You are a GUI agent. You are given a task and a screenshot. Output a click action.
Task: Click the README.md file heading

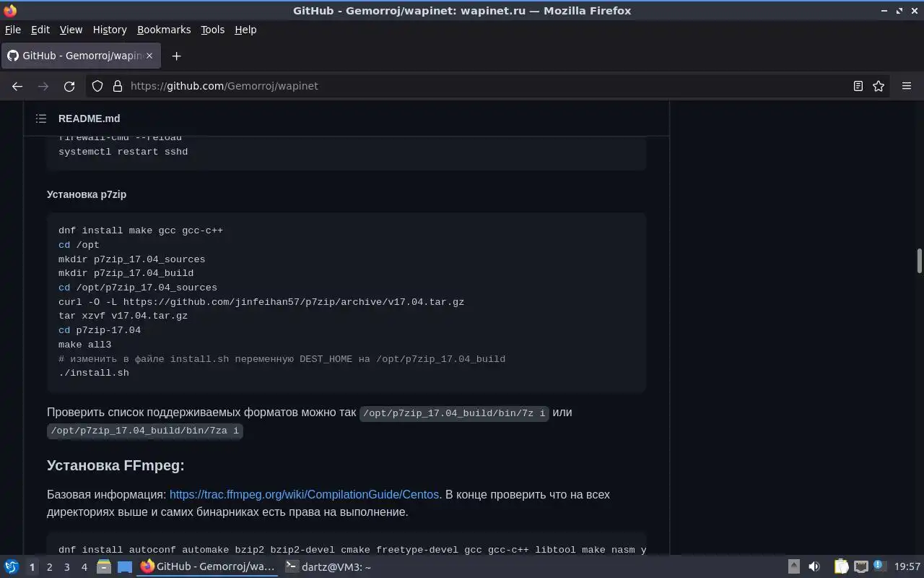pyautogui.click(x=89, y=118)
